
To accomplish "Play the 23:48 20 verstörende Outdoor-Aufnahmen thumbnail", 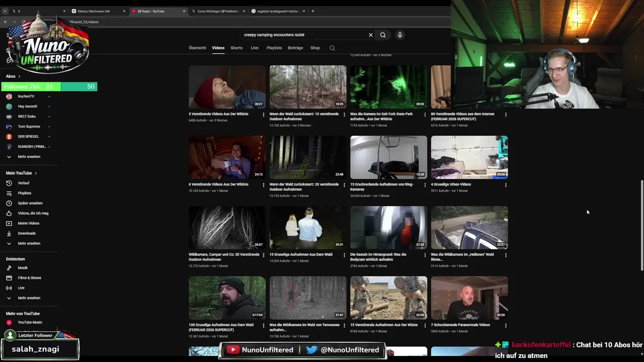I will 308,157.
